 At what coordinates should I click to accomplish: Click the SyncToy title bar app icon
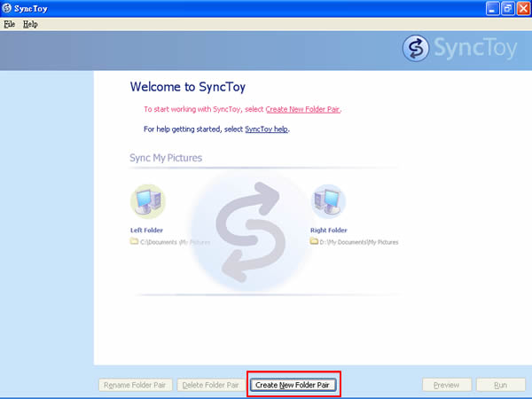pyautogui.click(x=6, y=8)
